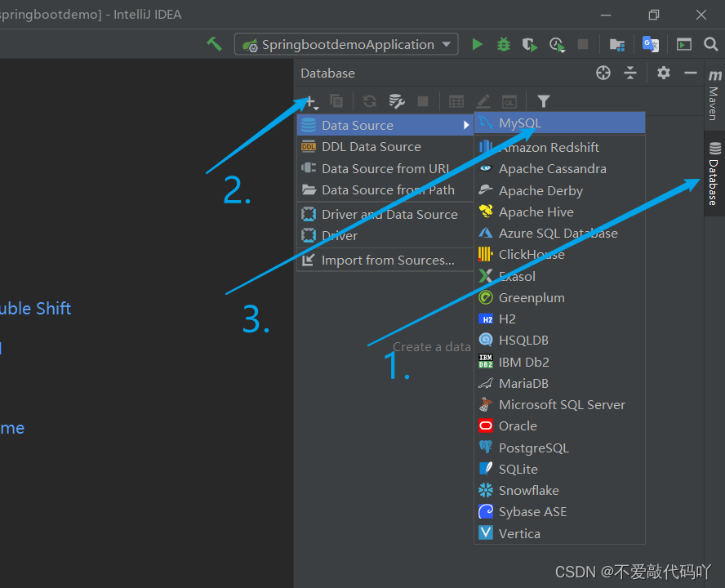Click the Translate icon in toolbar
The image size is (725, 588).
click(x=651, y=44)
